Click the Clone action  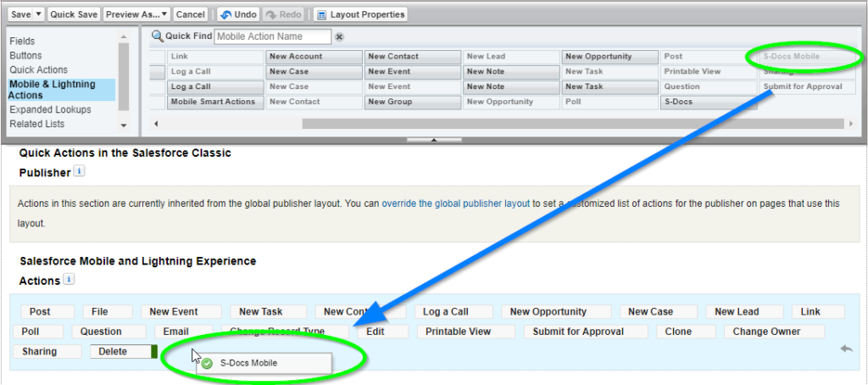coord(687,332)
